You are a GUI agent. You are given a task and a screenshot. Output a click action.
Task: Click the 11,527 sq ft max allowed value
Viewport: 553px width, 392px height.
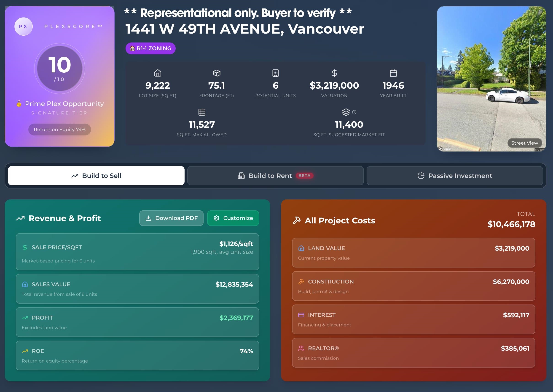(202, 124)
